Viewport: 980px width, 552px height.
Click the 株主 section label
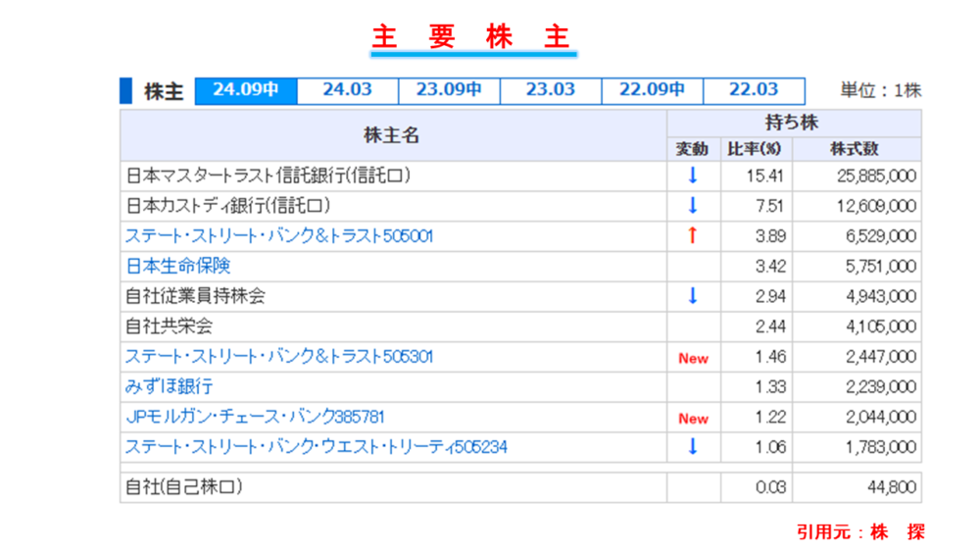click(164, 92)
